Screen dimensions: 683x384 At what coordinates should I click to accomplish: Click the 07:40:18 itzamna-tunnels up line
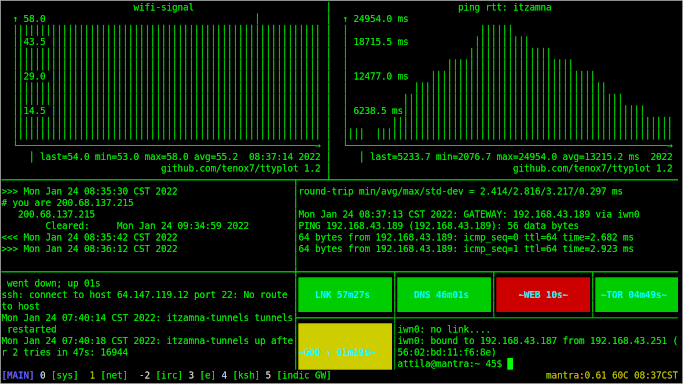click(x=147, y=347)
